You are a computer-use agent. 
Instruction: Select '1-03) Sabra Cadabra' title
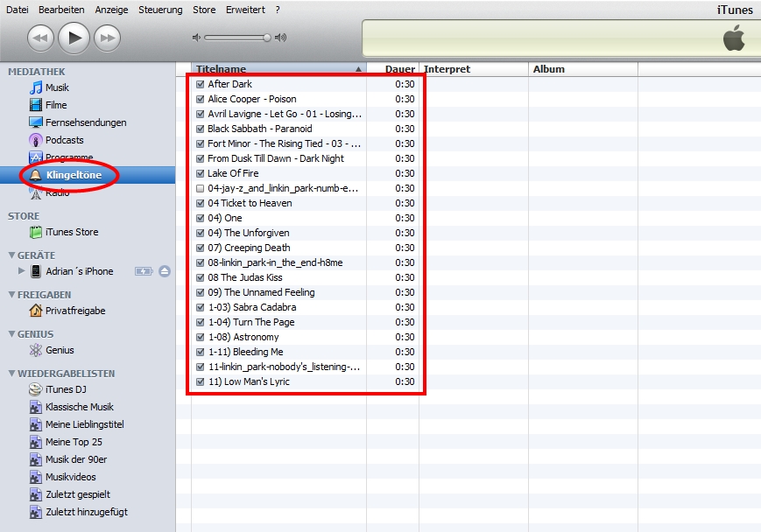point(252,307)
